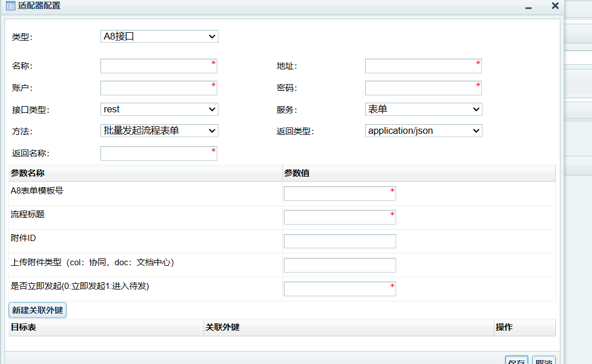Expand the 接口类型 dropdown set to rest
This screenshot has height=364, width=592.
point(159,109)
